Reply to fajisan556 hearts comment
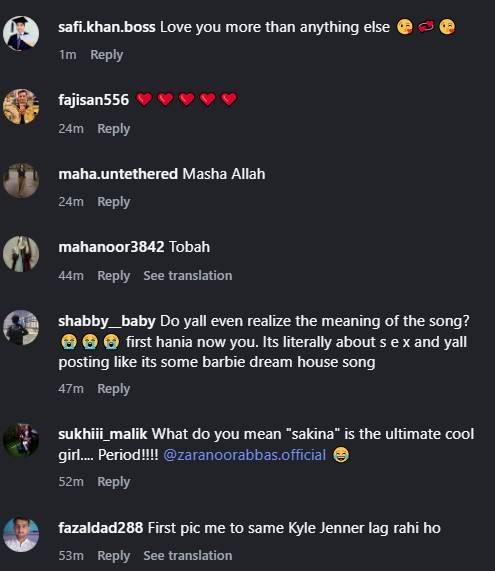Viewport: 495px width, 571px height. click(113, 129)
